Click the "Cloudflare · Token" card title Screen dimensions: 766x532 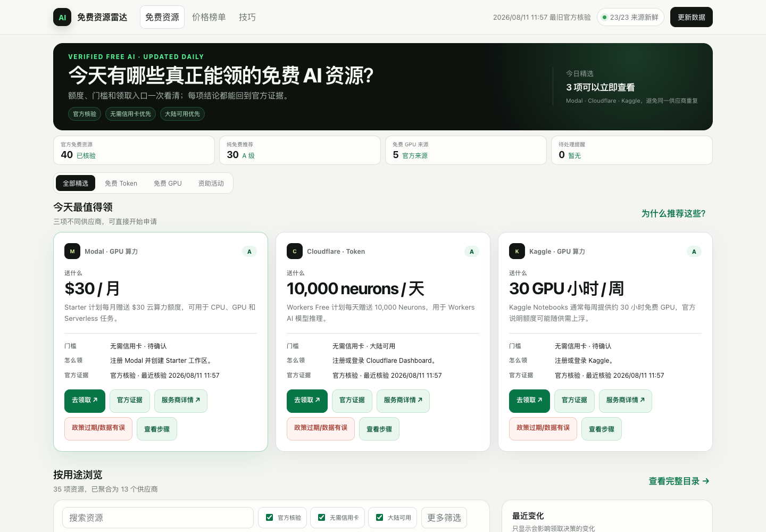click(x=336, y=252)
